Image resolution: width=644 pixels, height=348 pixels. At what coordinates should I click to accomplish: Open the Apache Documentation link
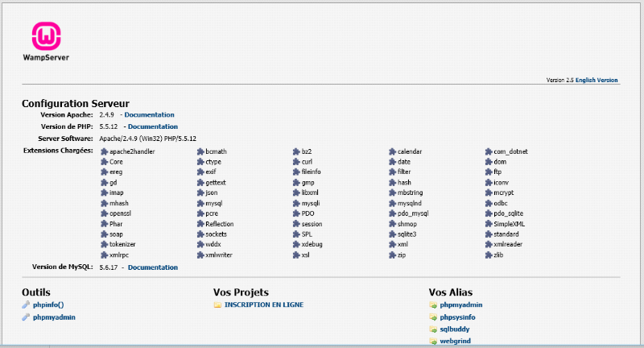tap(149, 114)
